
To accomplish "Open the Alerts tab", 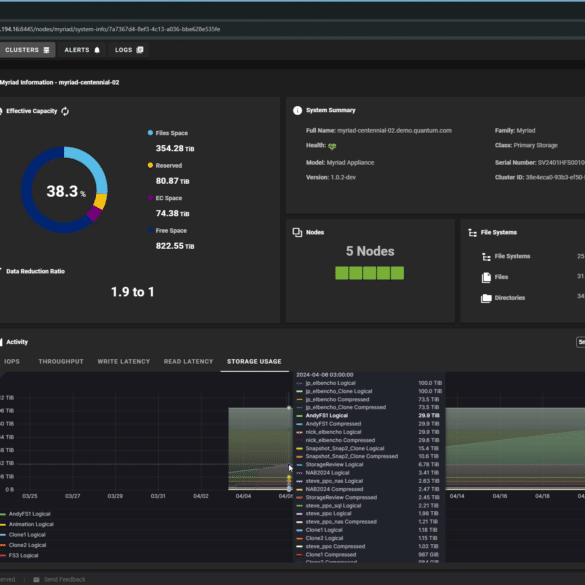I will (82, 50).
